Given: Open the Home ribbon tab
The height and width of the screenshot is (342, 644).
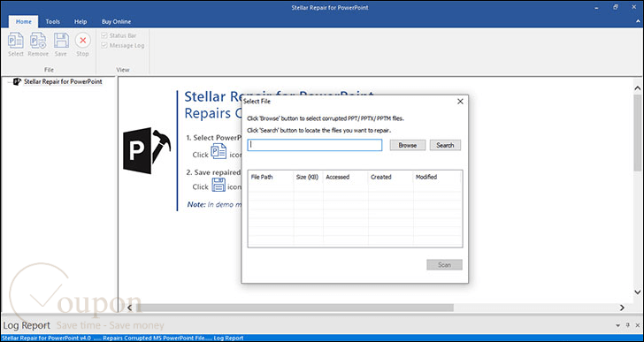Looking at the screenshot, I should [x=23, y=22].
